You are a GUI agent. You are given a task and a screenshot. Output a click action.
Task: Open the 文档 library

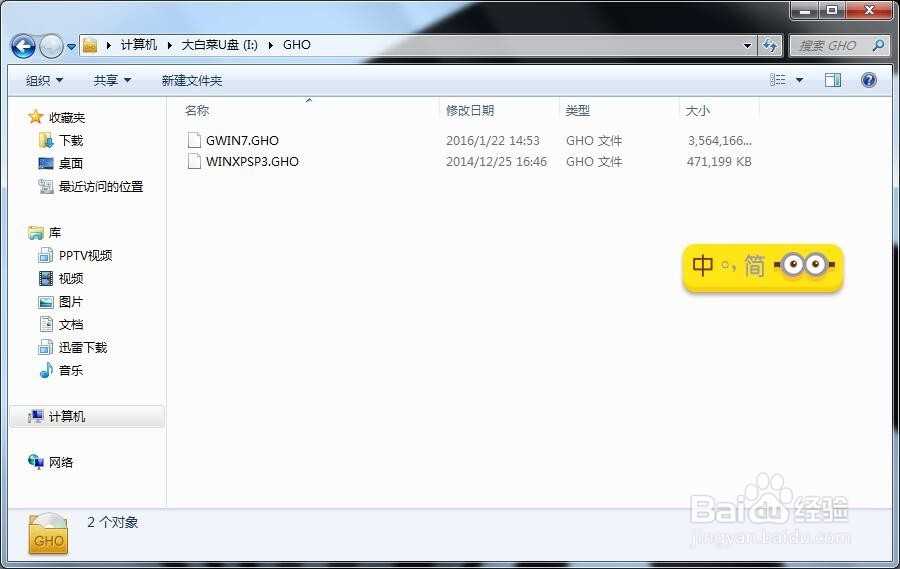pyautogui.click(x=71, y=324)
